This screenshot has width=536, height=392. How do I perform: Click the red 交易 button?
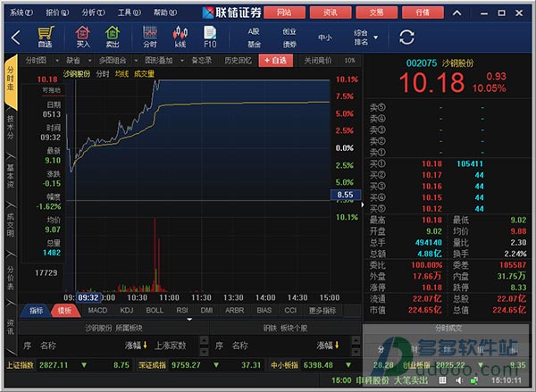(376, 13)
